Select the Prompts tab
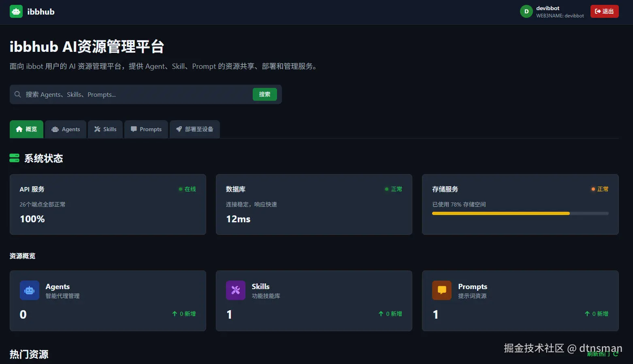Viewport: 633px width, 364px height. pyautogui.click(x=146, y=129)
